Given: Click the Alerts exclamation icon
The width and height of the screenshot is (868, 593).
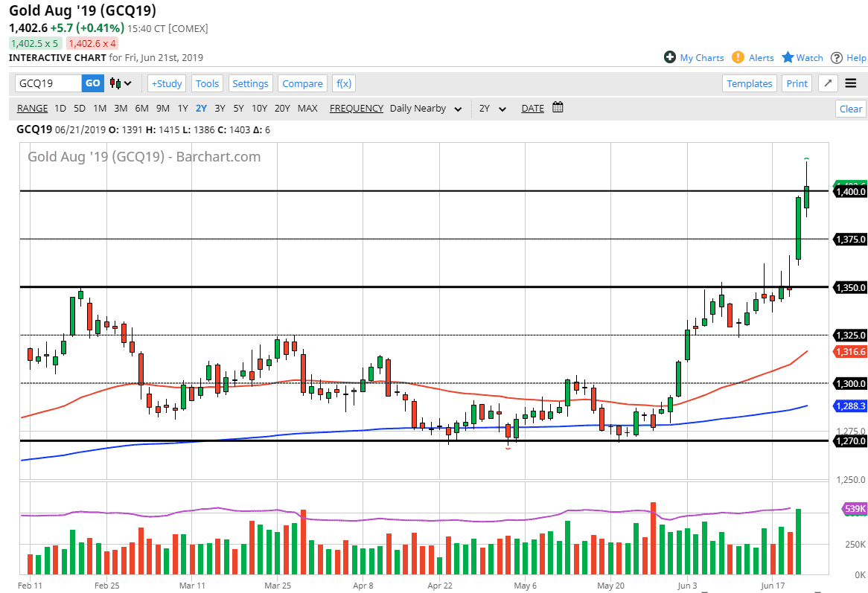Looking at the screenshot, I should (738, 57).
